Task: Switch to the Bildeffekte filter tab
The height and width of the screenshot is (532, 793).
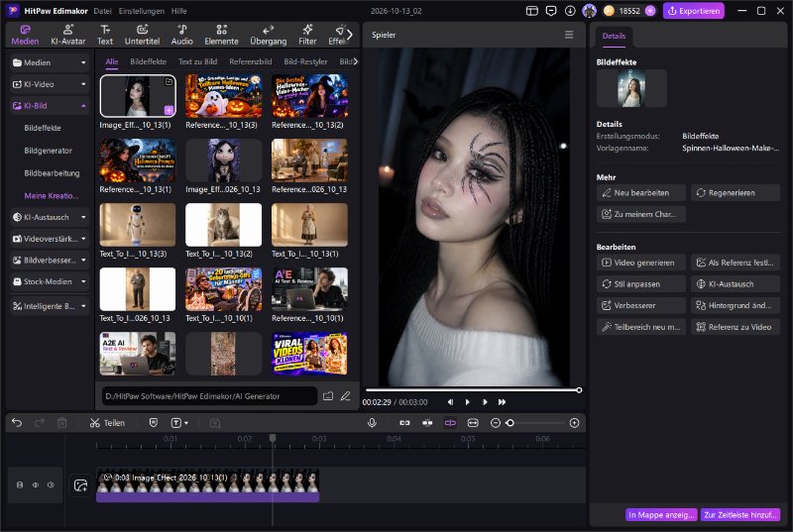Action: point(148,61)
